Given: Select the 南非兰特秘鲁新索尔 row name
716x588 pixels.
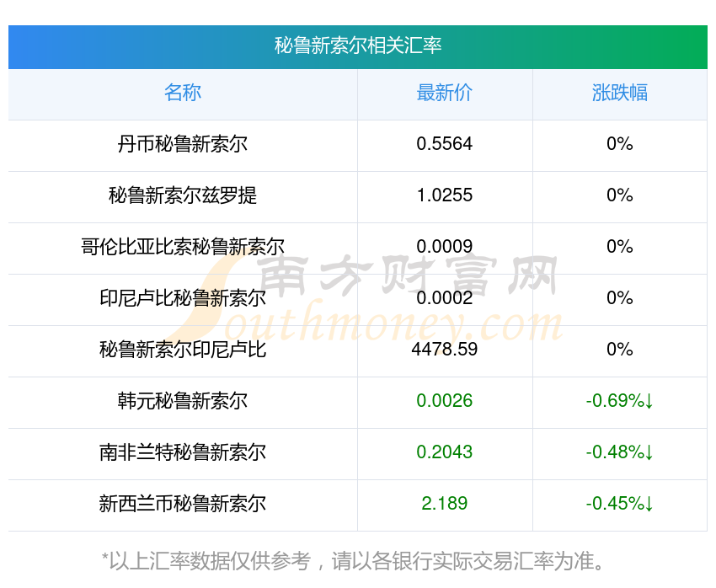Looking at the screenshot, I should click(x=183, y=452).
